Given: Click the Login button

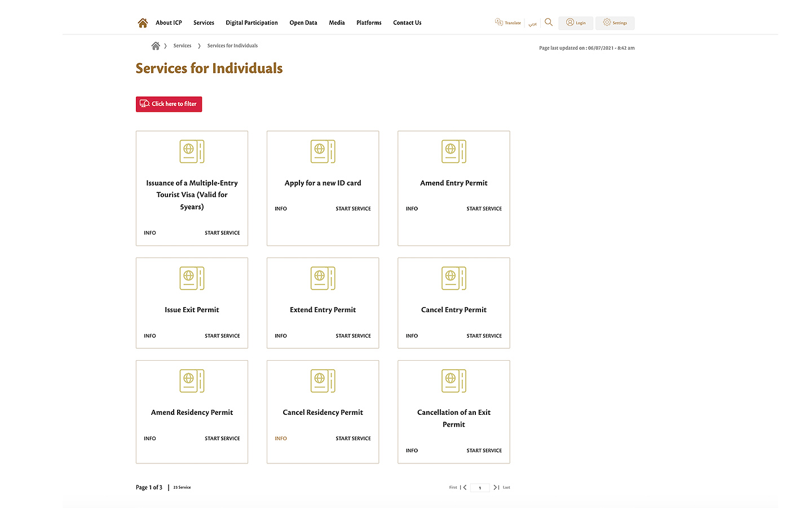Looking at the screenshot, I should pyautogui.click(x=576, y=23).
